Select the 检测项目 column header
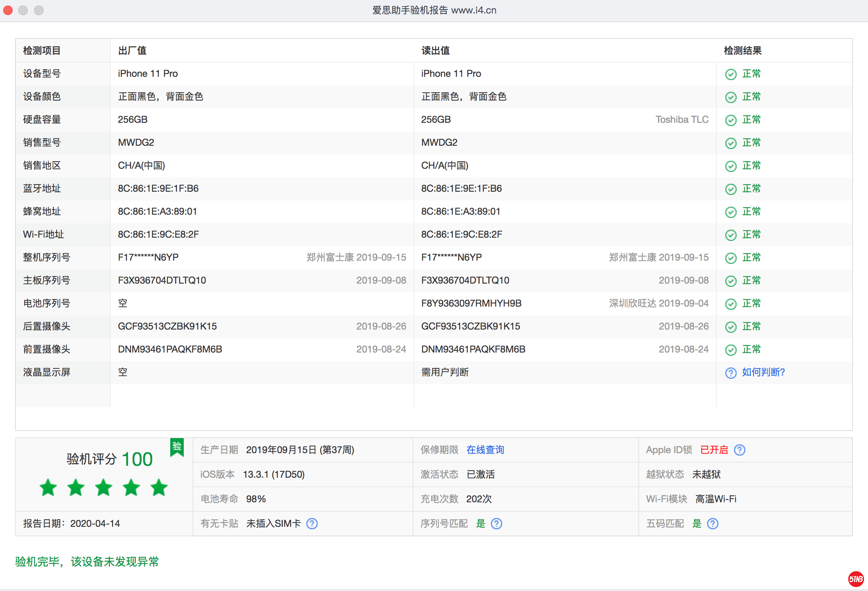The width and height of the screenshot is (868, 591). pyautogui.click(x=41, y=50)
